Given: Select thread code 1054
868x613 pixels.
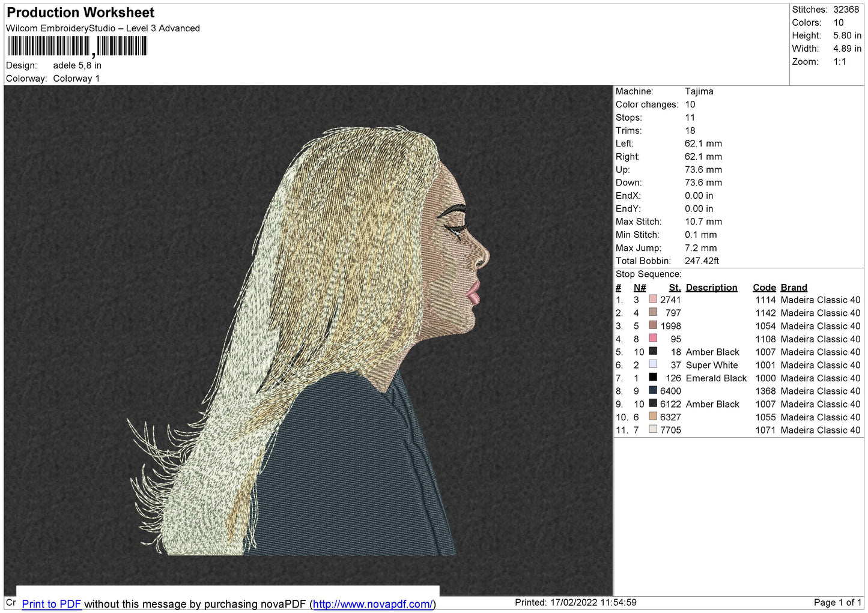Looking at the screenshot, I should 766,327.
